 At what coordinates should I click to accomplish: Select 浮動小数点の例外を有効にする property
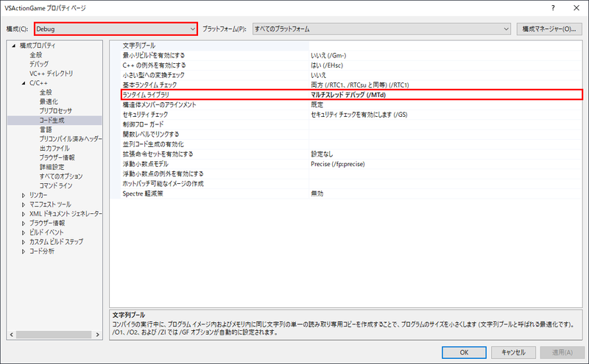click(x=163, y=174)
